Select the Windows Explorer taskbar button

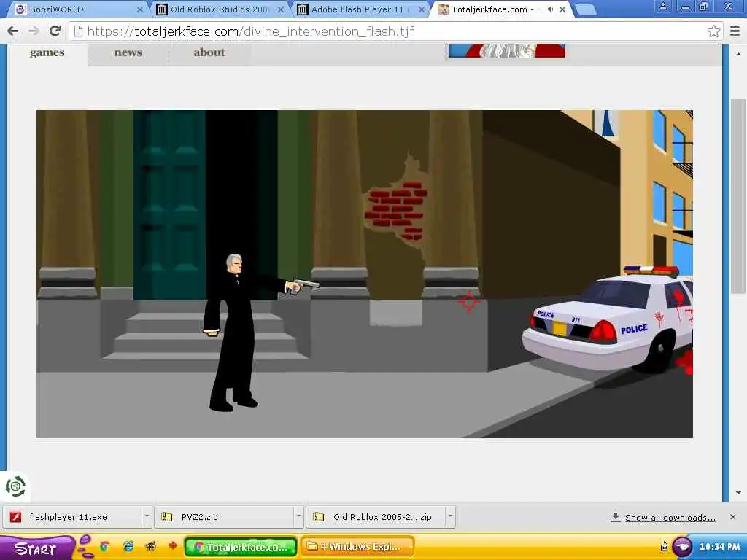pyautogui.click(x=357, y=547)
